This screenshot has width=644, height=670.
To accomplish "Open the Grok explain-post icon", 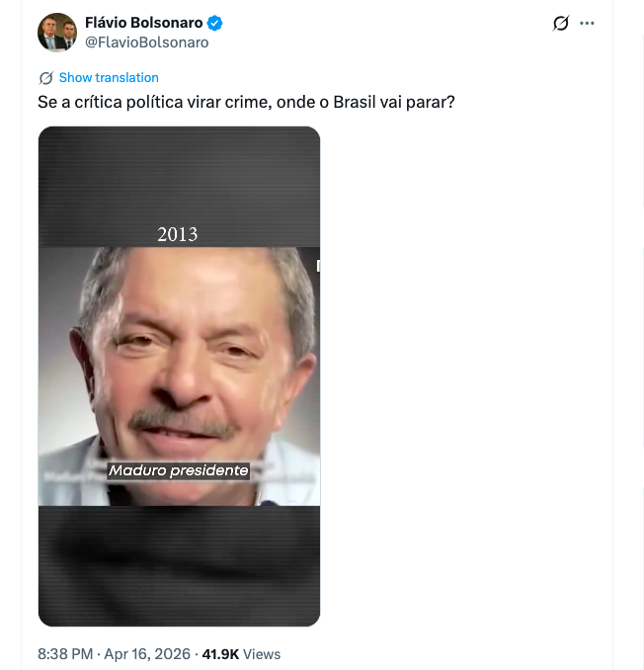I will coord(560,23).
